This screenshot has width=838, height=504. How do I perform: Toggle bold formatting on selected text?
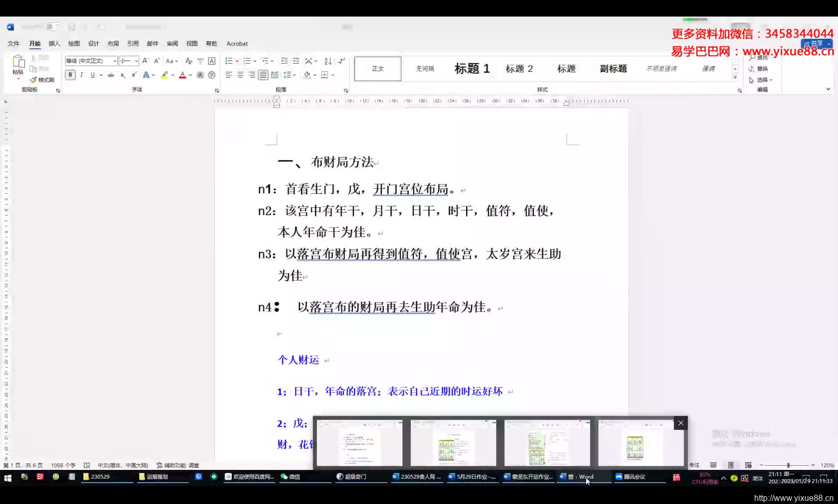70,75
